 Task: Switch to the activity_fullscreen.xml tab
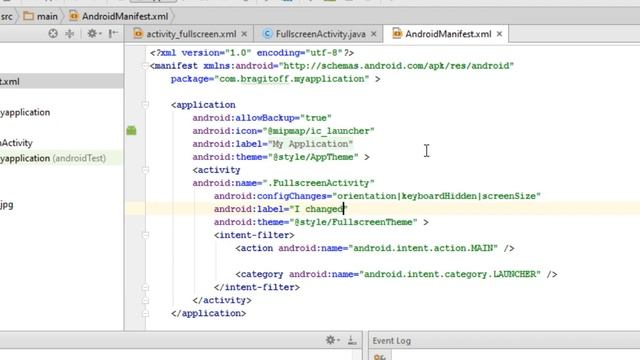tap(191, 34)
